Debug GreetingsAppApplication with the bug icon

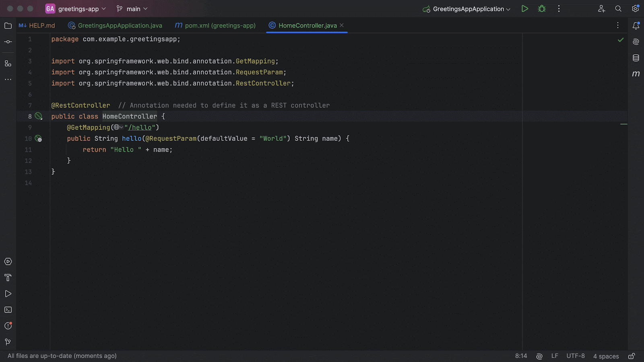click(542, 9)
